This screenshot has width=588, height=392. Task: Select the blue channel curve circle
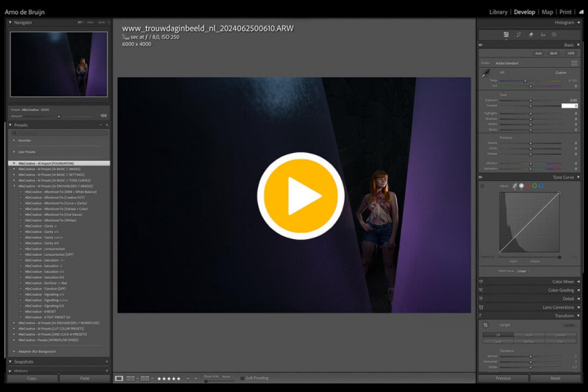[541, 185]
